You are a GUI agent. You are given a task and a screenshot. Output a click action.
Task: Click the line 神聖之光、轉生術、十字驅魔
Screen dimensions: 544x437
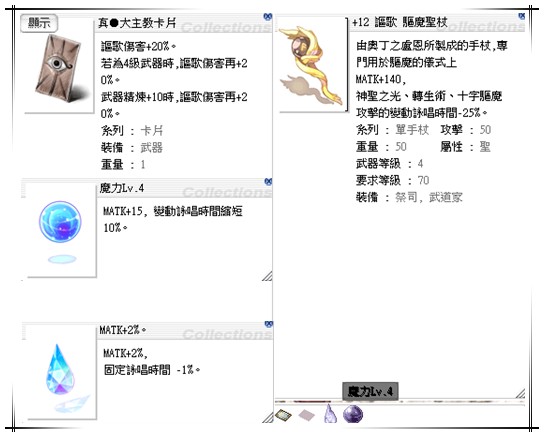click(x=429, y=96)
